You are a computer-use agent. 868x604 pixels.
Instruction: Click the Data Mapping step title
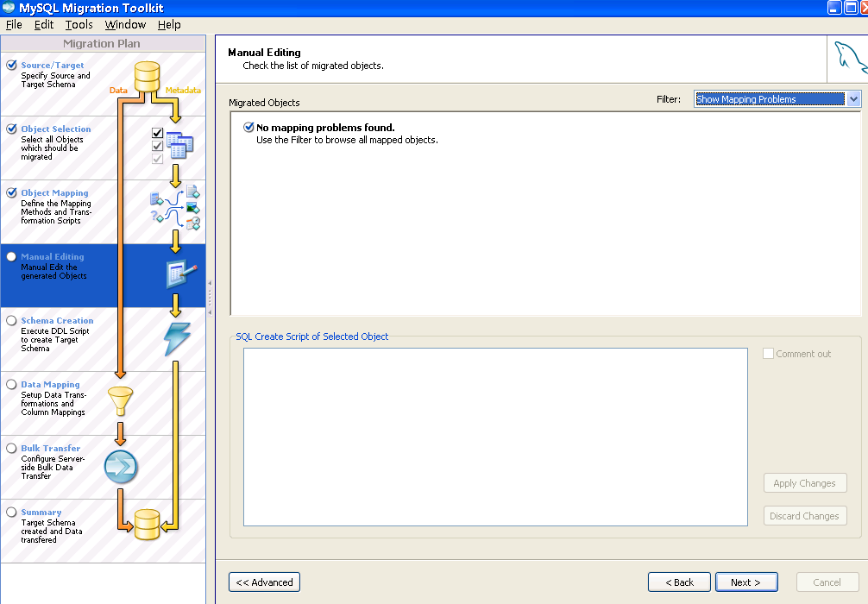(50, 384)
